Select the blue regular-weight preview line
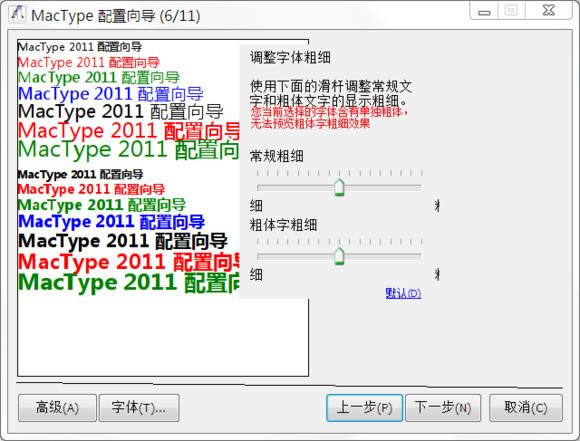 [x=111, y=94]
